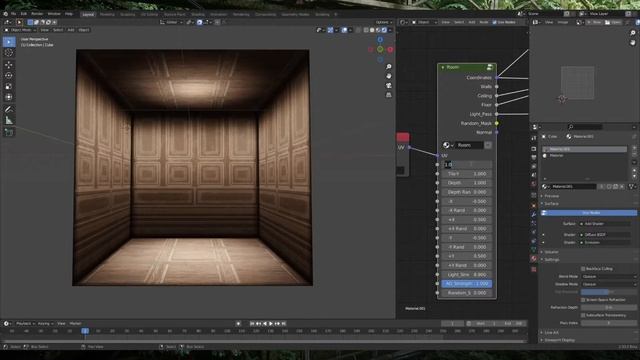Enable rendered viewport shading mode

coord(384,30)
